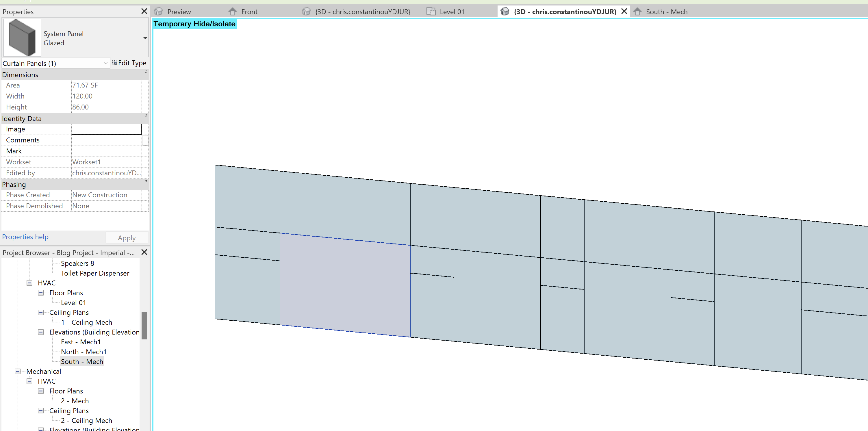
Task: Switch to the Front view tab
Action: pos(249,11)
